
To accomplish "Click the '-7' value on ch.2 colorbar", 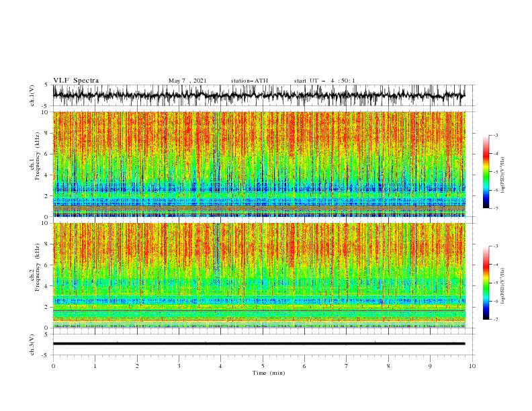I will pos(495,320).
